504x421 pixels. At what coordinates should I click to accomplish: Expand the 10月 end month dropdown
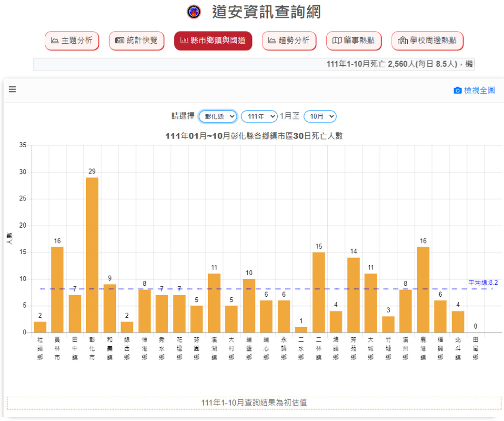(320, 116)
